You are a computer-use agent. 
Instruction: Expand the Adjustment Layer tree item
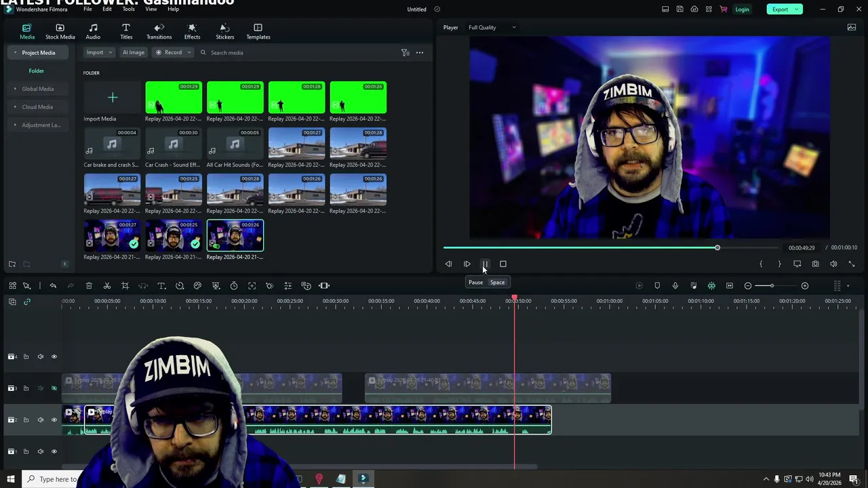point(15,125)
